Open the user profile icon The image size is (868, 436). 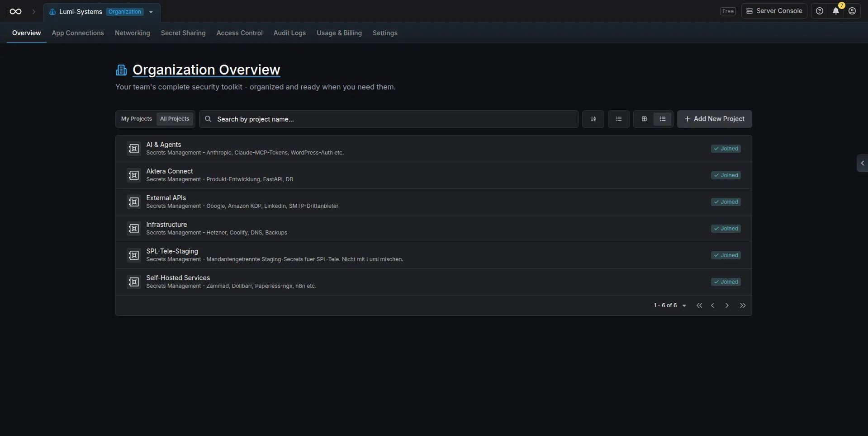[852, 11]
